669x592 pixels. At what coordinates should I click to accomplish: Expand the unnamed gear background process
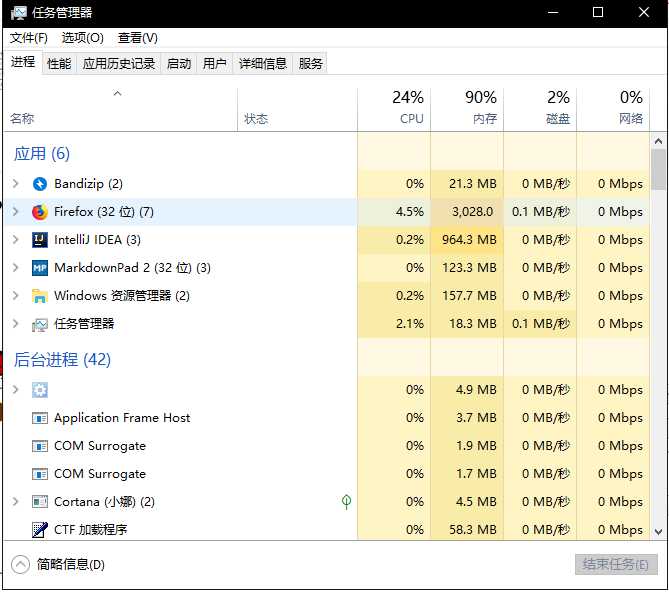(x=16, y=389)
